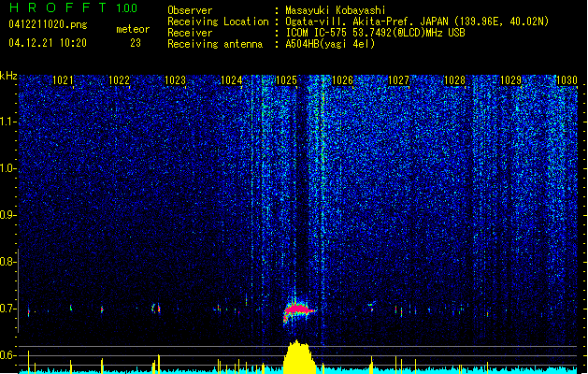
Task: Click the 'Receiving antenna' field label
Action: (215, 44)
